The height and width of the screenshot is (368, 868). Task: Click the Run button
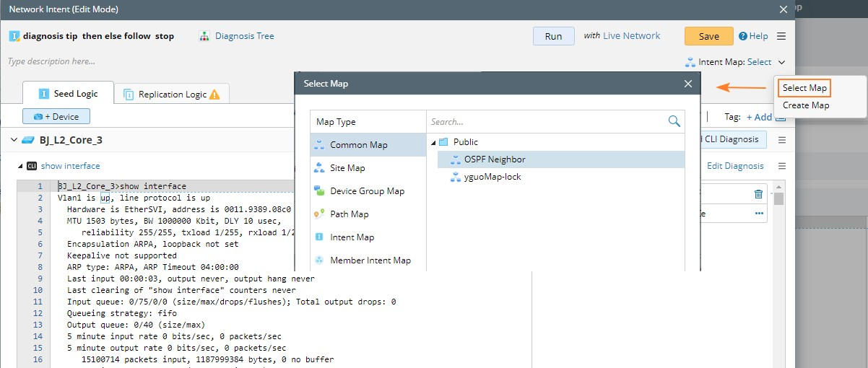(553, 36)
